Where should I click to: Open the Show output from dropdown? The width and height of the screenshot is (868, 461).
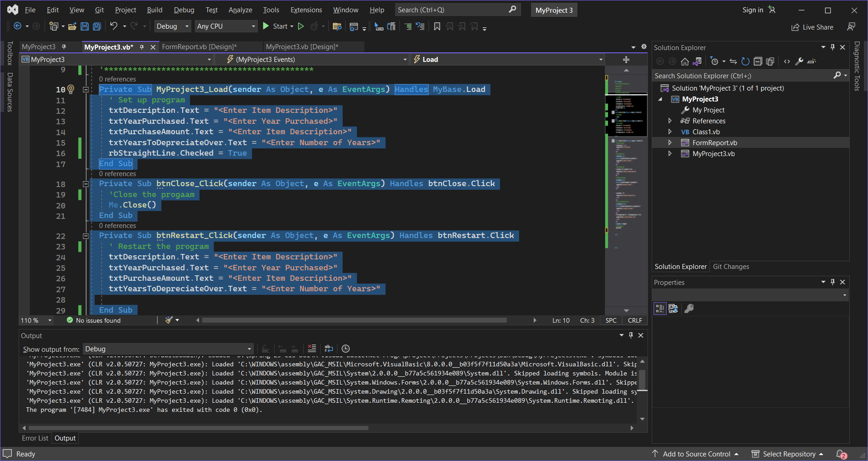tap(168, 349)
